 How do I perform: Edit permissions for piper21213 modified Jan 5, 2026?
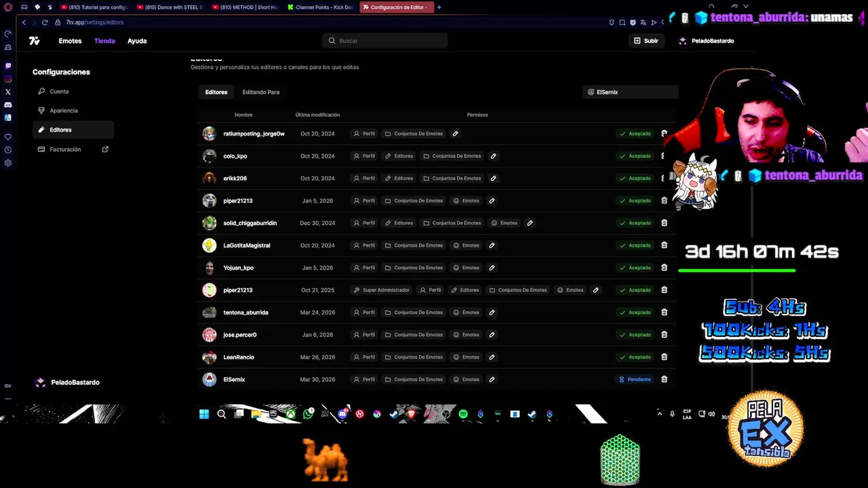[492, 201]
